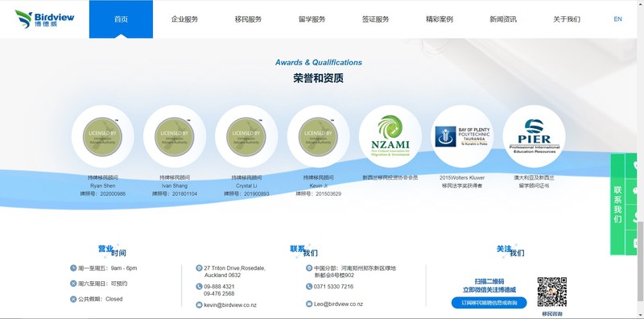
Task: Open the 新闻资讯 menu item
Action: [502, 19]
